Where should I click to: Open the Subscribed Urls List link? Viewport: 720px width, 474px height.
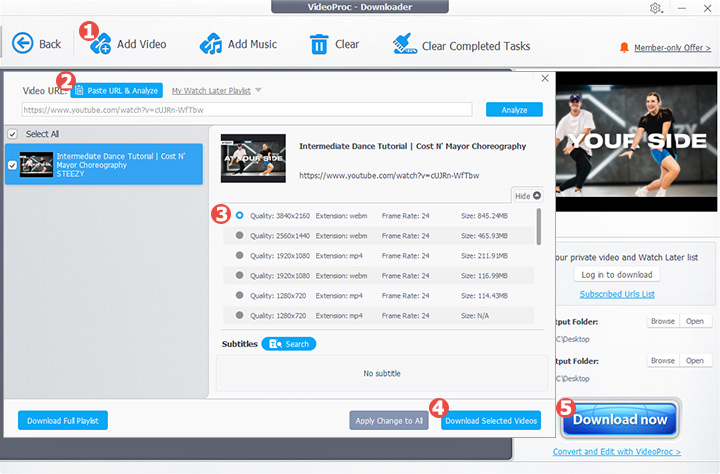pos(617,294)
